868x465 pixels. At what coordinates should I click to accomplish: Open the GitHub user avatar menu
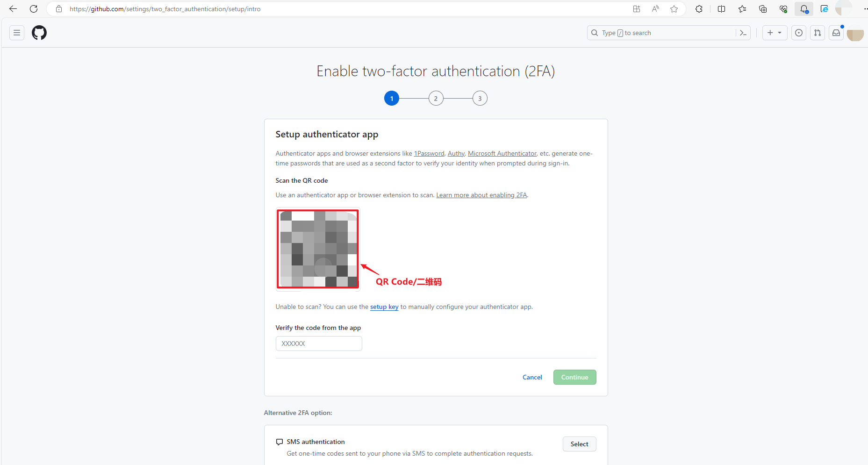(855, 34)
